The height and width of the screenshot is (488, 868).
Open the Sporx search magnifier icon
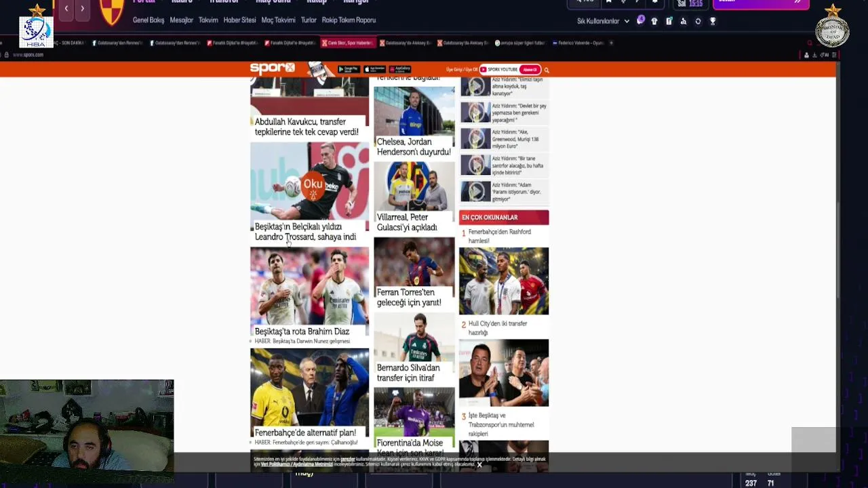547,69
